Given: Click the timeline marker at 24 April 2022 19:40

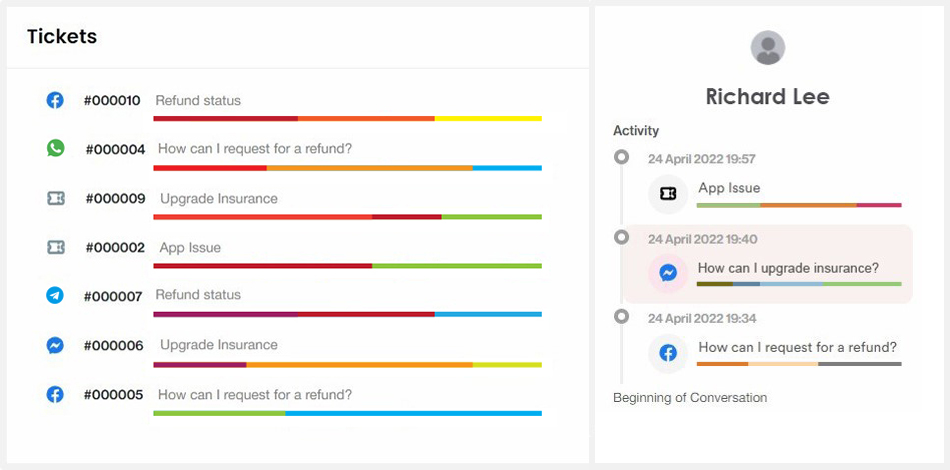Looking at the screenshot, I should [x=621, y=237].
